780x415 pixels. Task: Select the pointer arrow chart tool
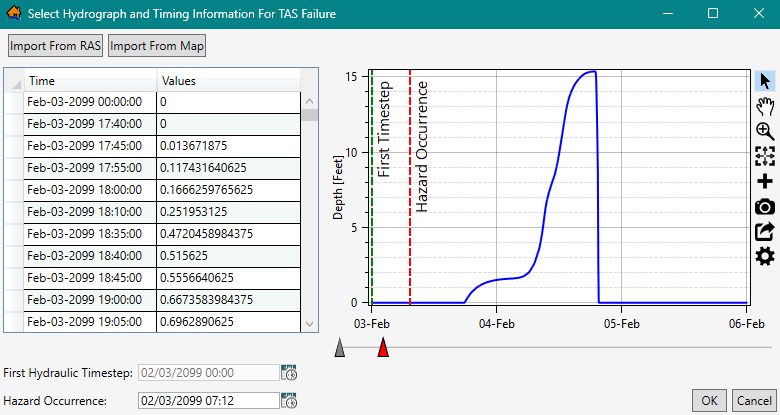765,81
